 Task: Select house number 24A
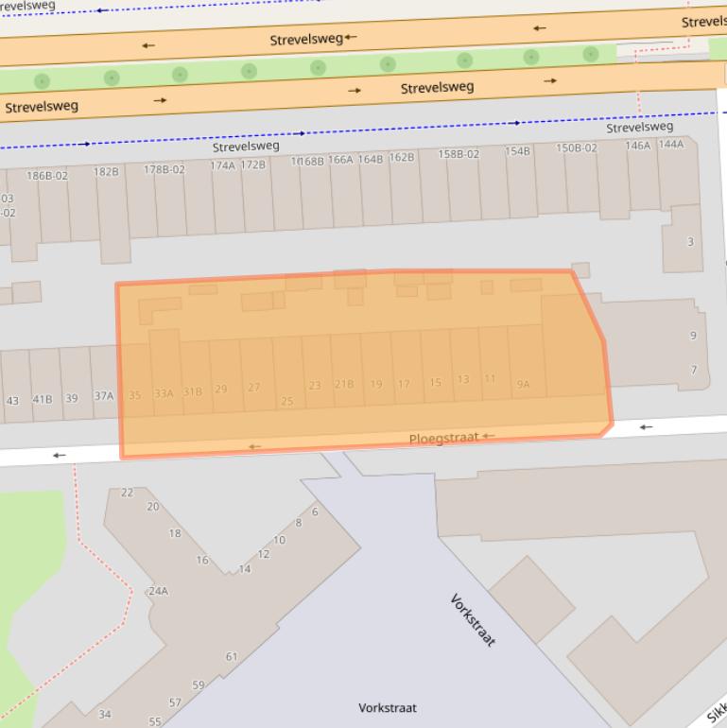(x=158, y=591)
